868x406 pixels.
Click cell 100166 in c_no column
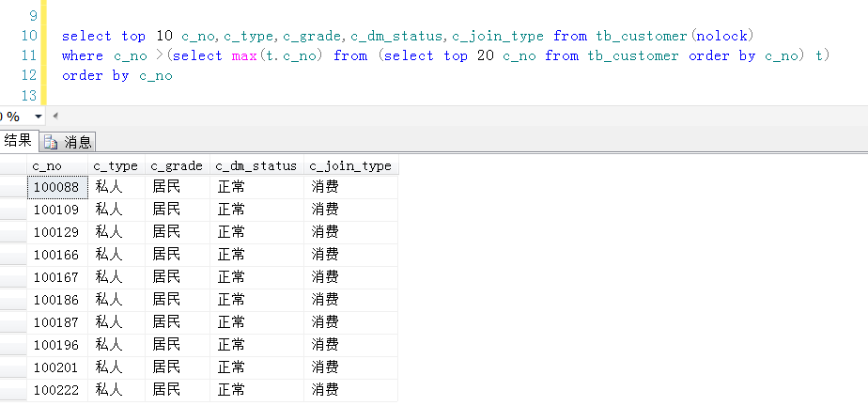[x=57, y=256]
